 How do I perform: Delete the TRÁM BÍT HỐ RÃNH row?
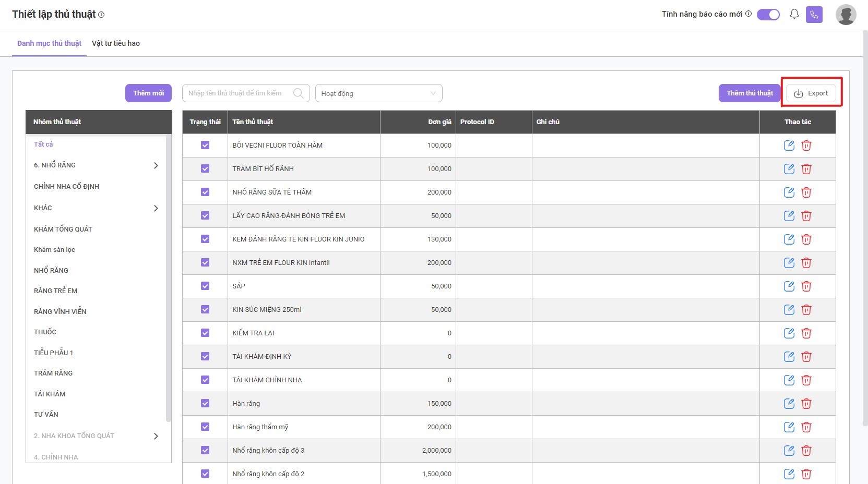click(806, 169)
